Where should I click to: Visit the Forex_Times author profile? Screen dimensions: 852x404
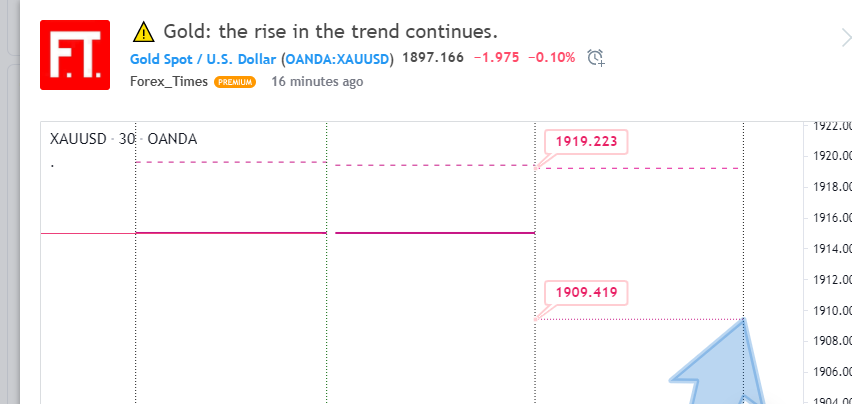[x=169, y=82]
